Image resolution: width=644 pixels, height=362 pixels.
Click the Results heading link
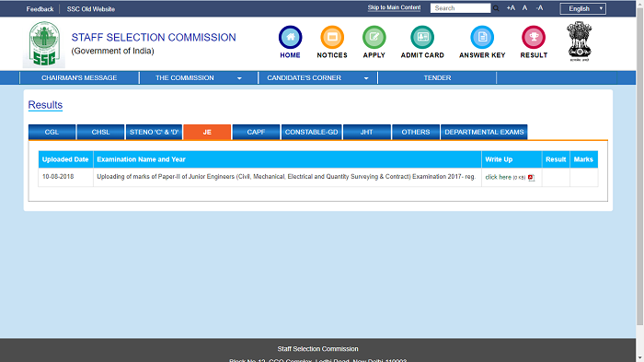click(45, 105)
